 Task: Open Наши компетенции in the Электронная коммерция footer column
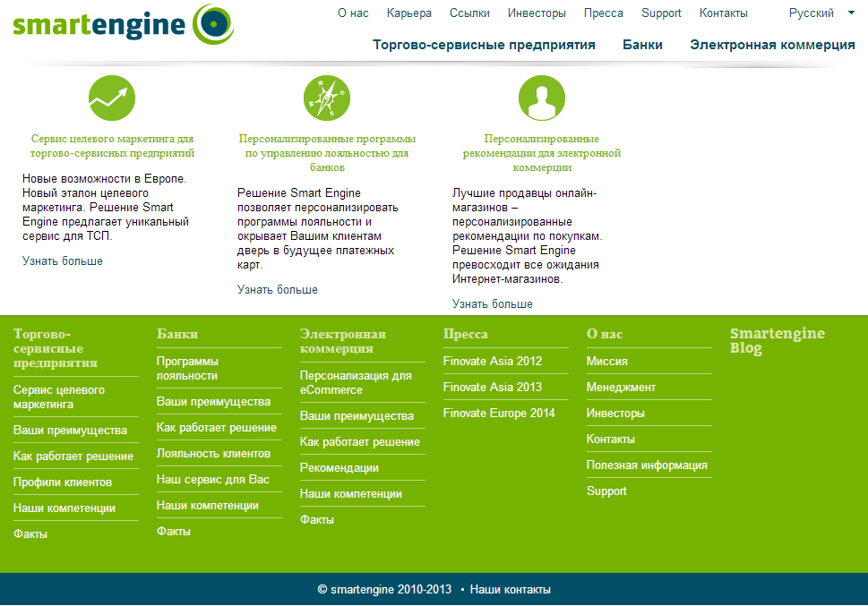pyautogui.click(x=351, y=493)
